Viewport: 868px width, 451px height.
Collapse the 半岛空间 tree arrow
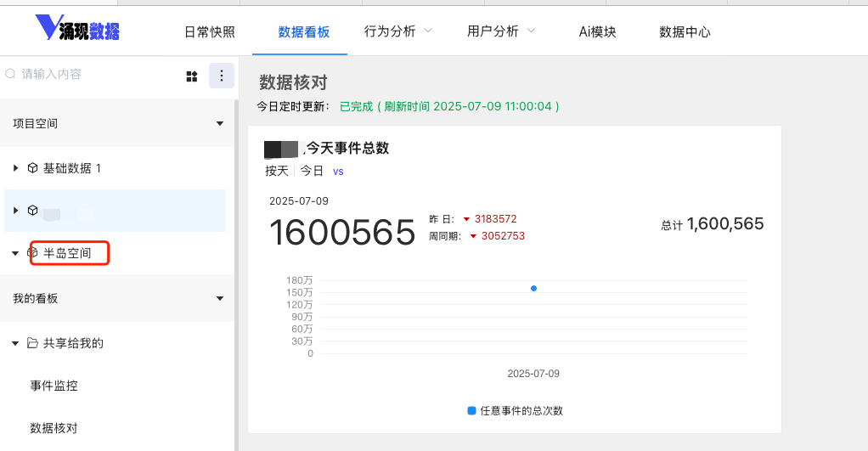click(x=15, y=253)
